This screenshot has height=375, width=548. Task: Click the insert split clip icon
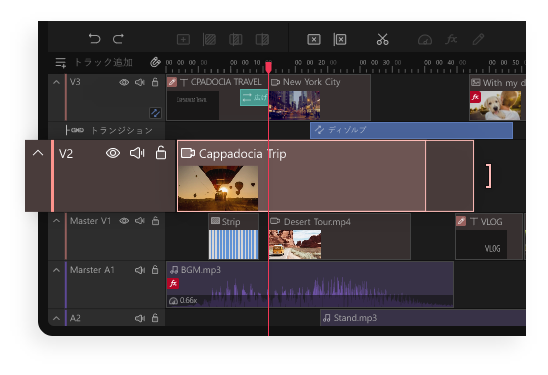236,39
